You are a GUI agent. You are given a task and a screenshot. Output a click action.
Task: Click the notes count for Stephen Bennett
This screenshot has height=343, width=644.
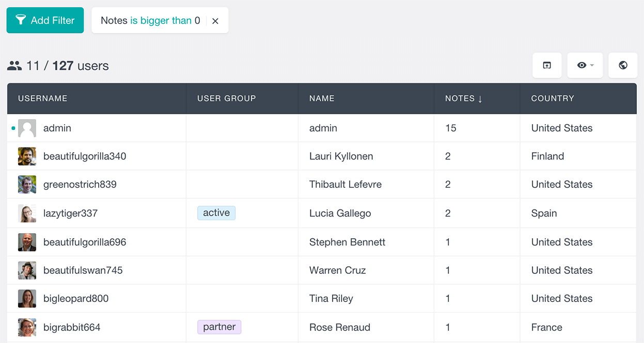click(x=448, y=242)
